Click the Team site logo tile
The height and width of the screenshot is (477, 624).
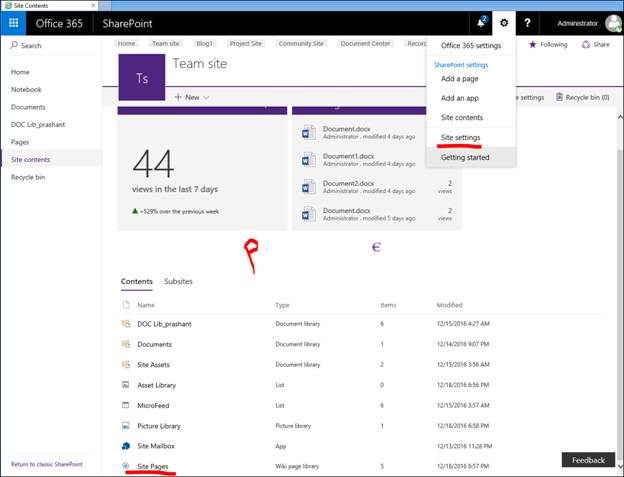[x=140, y=76]
